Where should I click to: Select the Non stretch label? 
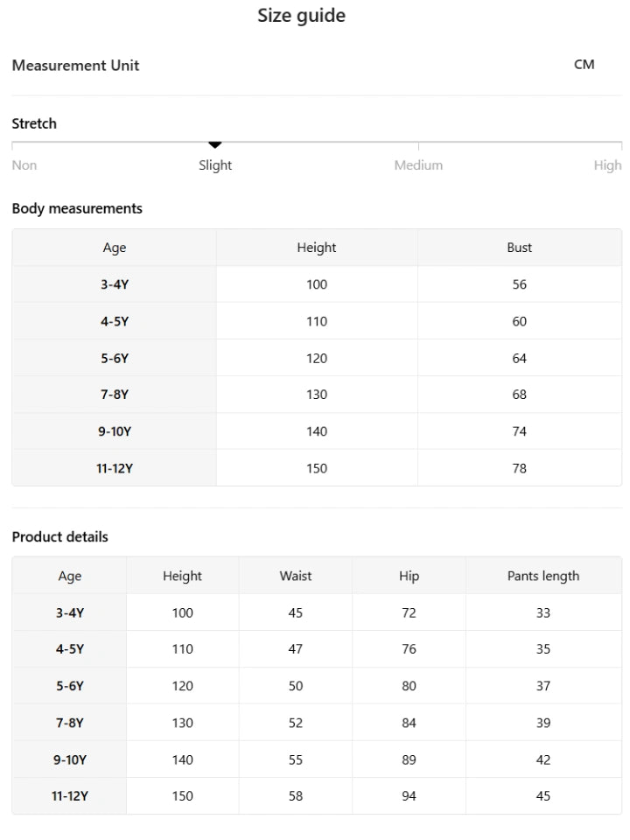(24, 165)
